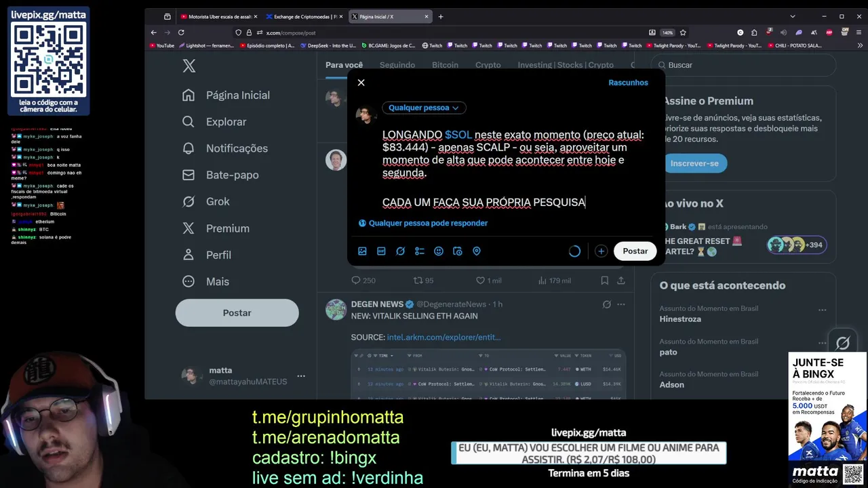Screen dimensions: 868x488
Task: Open Grok from the sidebar
Action: click(207, 201)
